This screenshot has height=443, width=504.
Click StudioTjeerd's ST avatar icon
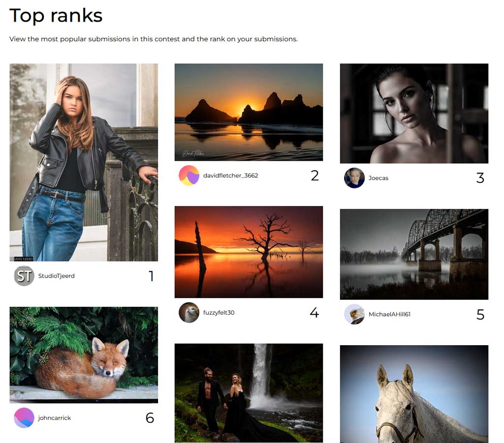tap(24, 276)
